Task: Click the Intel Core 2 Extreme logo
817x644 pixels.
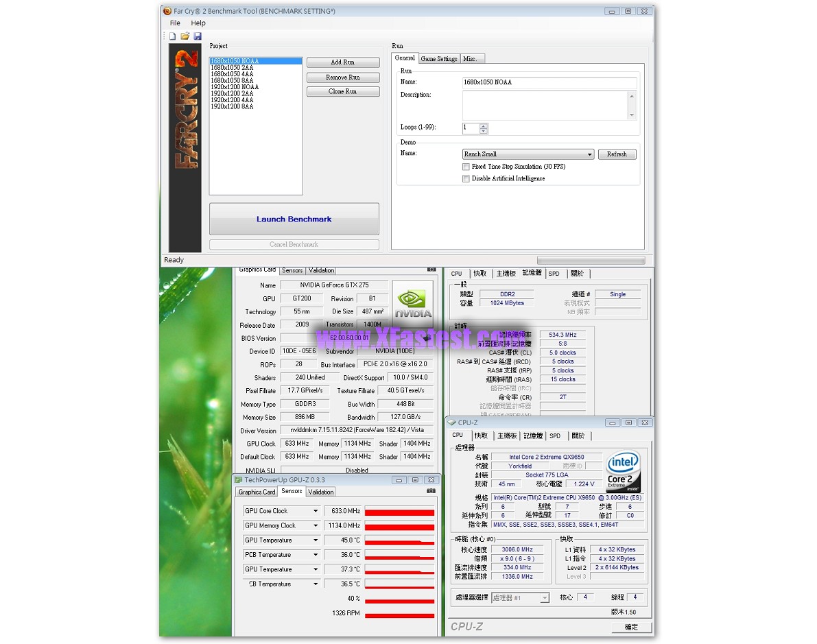Action: [624, 472]
